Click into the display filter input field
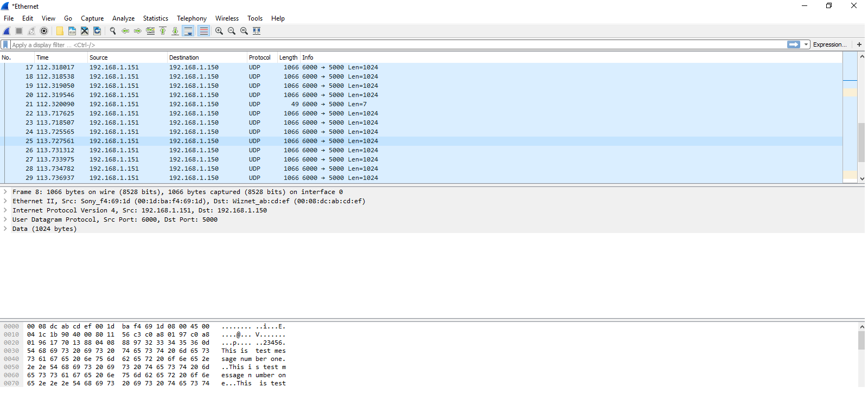This screenshot has width=868, height=394. tap(399, 45)
